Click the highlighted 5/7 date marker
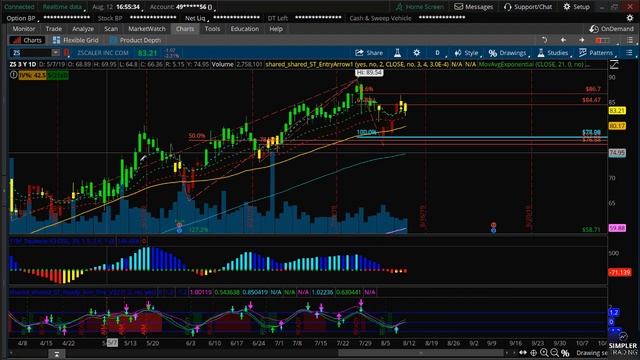This screenshot has height=360, width=640. [x=112, y=343]
